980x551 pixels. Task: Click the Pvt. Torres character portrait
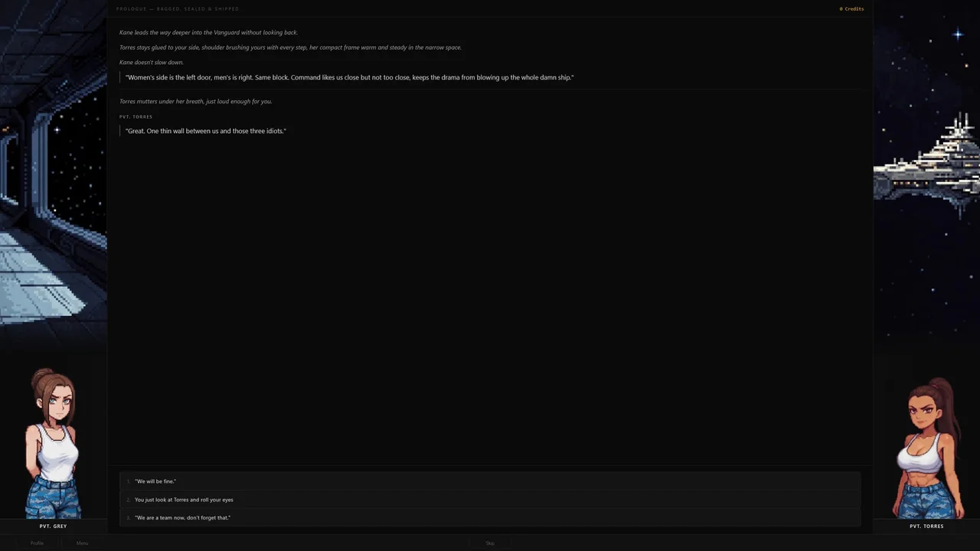928,448
